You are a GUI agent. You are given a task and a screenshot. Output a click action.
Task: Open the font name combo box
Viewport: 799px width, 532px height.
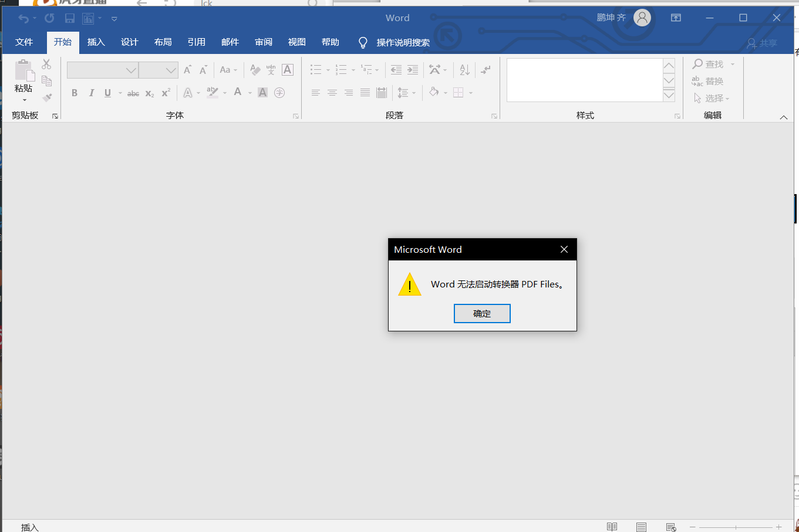(103, 70)
